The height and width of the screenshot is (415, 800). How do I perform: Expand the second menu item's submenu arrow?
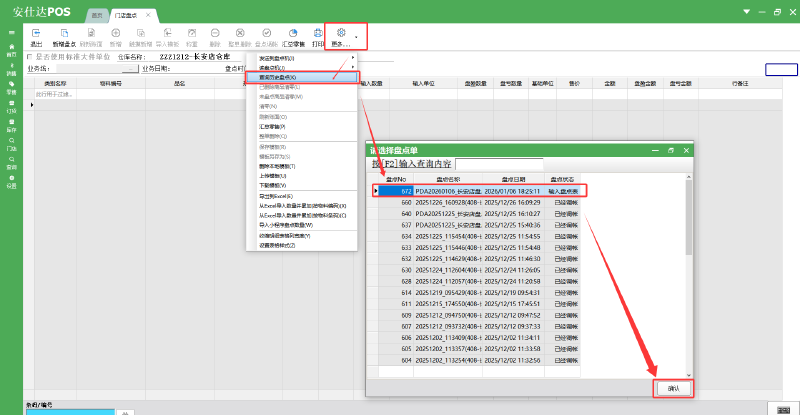coord(353,67)
